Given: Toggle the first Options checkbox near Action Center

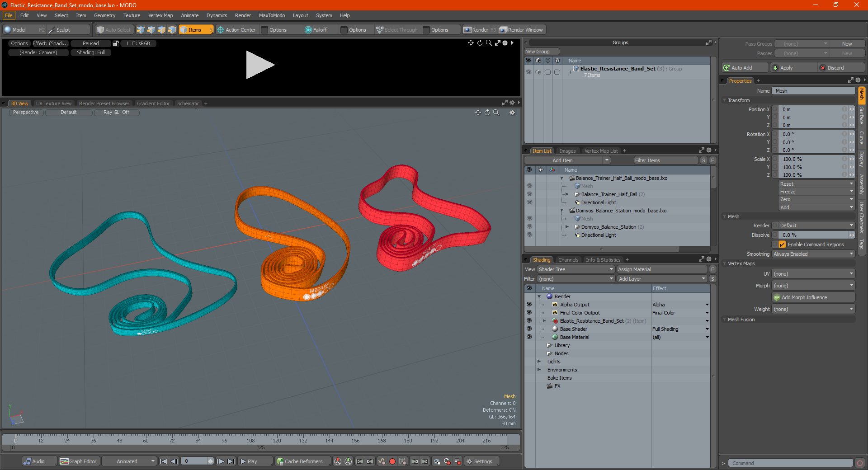Looking at the screenshot, I should click(264, 30).
